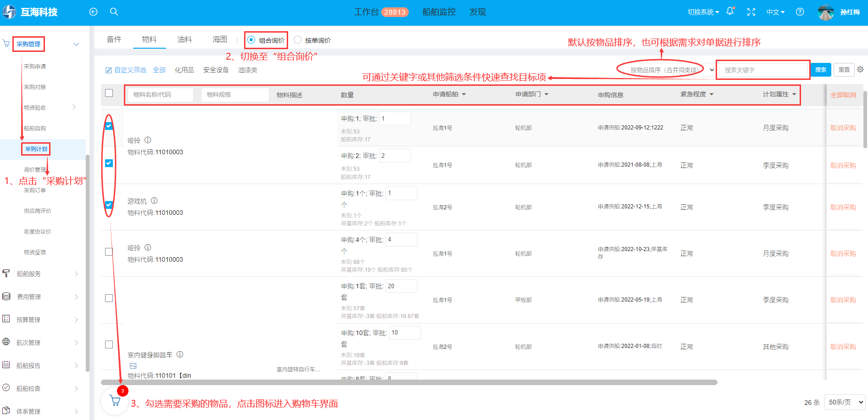Click the 采购管理 cart icon in sidebar
This screenshot has height=420, width=868.
coord(6,44)
